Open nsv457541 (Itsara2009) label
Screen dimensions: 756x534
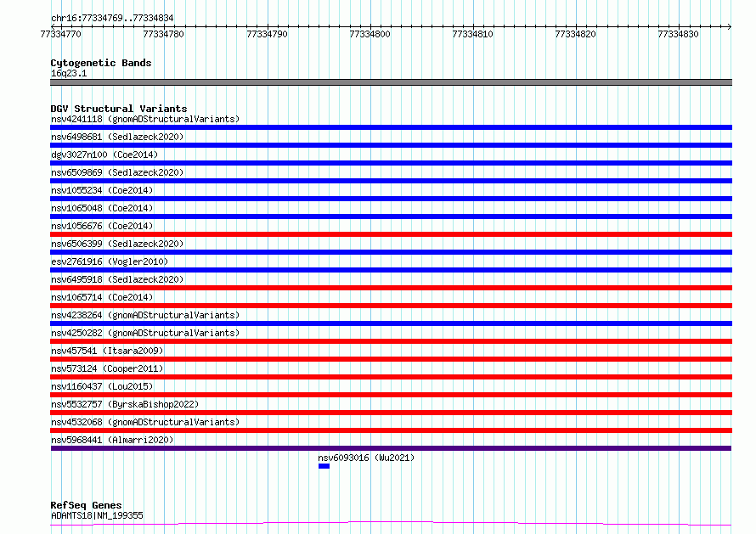[107, 351]
